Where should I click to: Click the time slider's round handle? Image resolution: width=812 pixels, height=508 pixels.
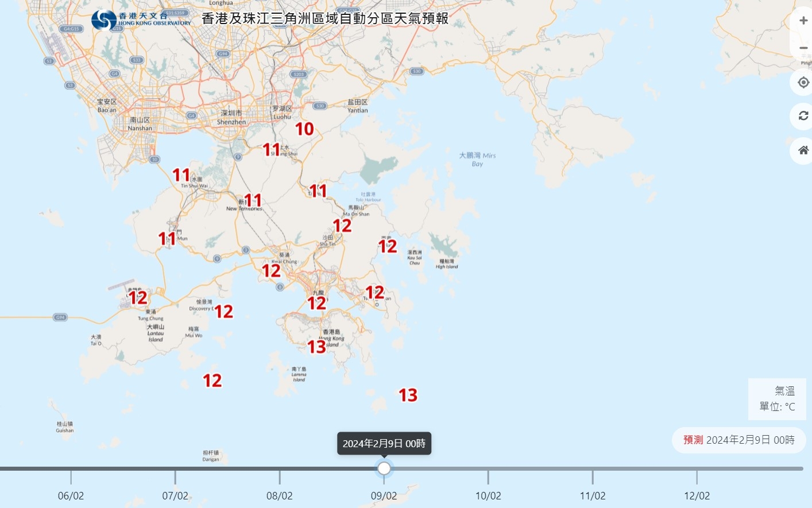pyautogui.click(x=384, y=468)
